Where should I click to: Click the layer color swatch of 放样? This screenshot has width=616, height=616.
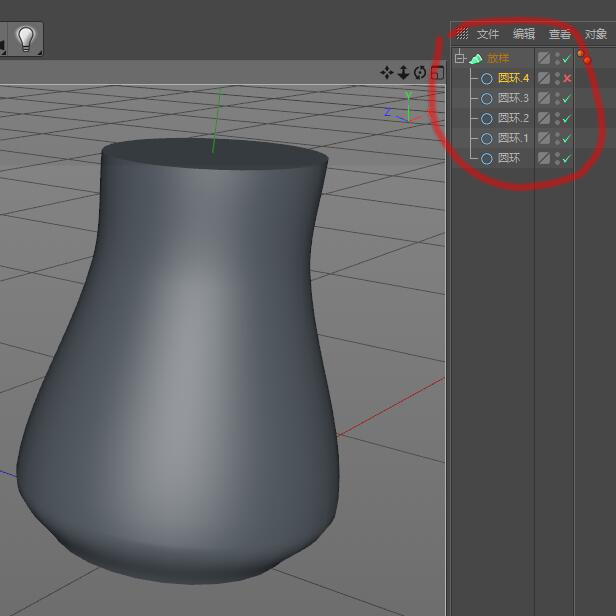pos(544,58)
